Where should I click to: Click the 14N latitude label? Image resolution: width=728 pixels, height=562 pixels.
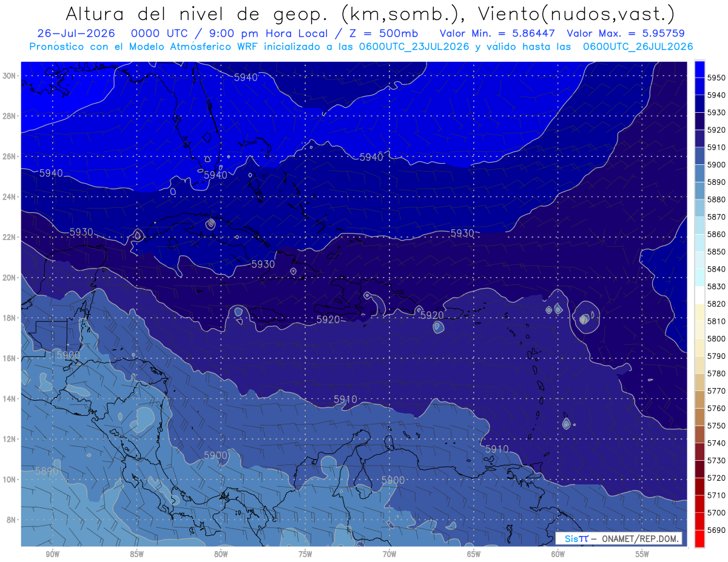[8, 398]
